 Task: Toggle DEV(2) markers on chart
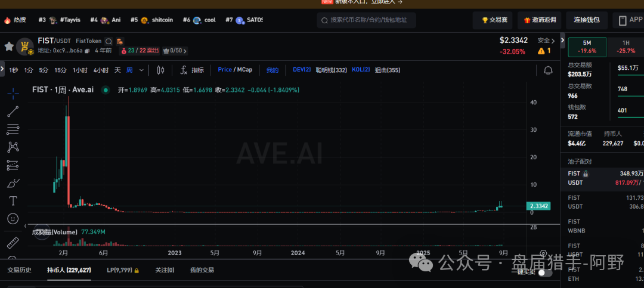(x=302, y=70)
